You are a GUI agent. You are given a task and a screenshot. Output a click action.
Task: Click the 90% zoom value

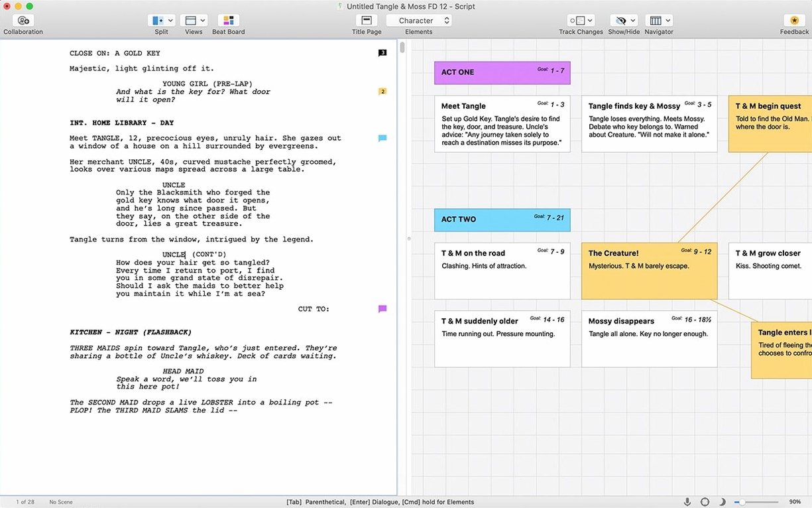click(795, 502)
